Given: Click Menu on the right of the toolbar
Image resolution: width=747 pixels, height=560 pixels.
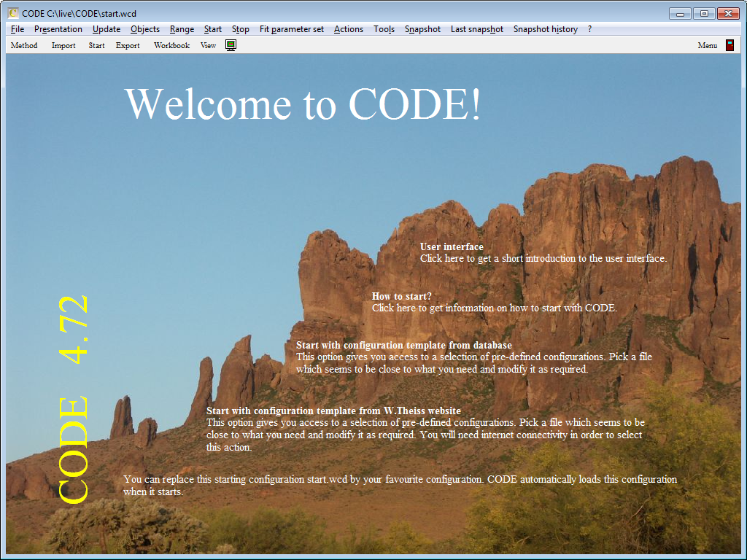Looking at the screenshot, I should [x=706, y=45].
